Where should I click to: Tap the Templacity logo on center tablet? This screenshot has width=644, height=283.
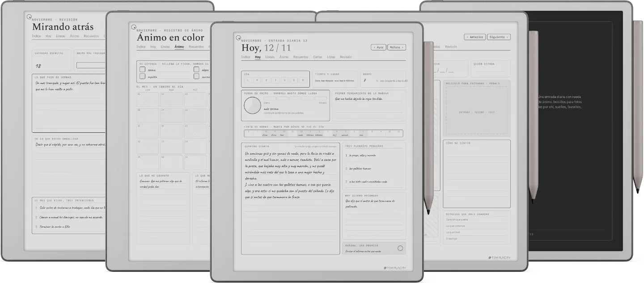pyautogui.click(x=394, y=268)
